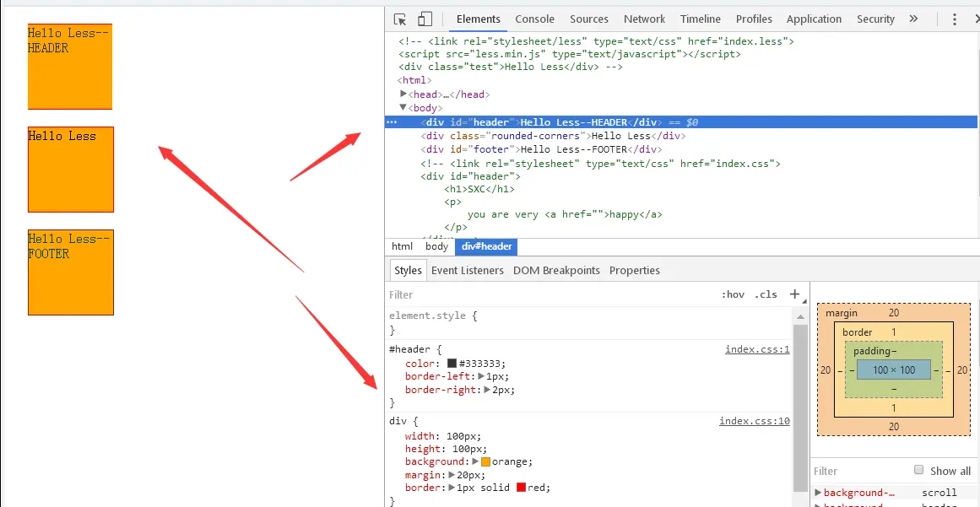The height and width of the screenshot is (507, 980).
Task: Open the Sources tab
Action: (588, 19)
